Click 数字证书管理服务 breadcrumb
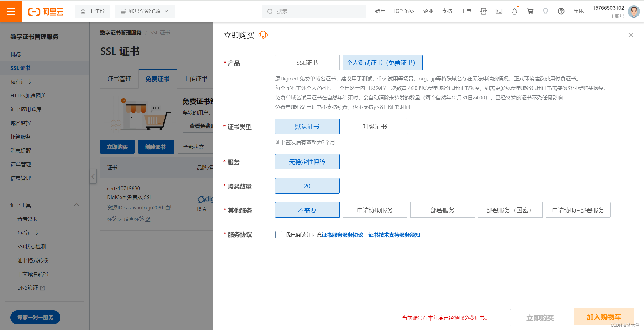Viewport: 644px width, 330px height. click(121, 33)
